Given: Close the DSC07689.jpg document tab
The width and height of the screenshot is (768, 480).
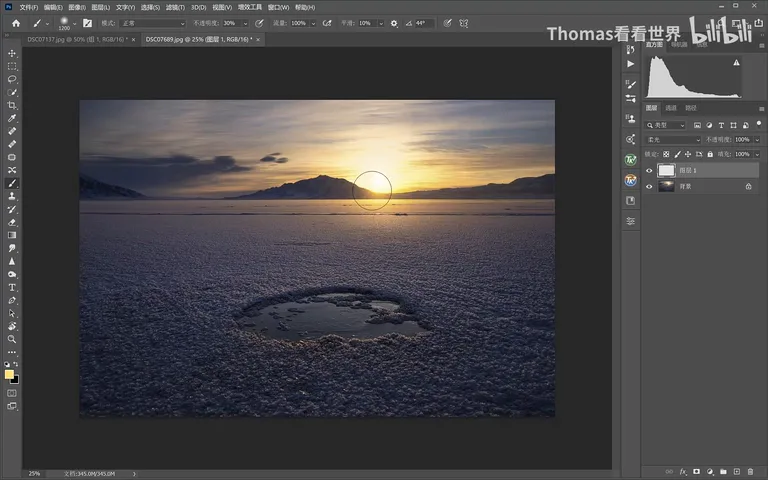Looking at the screenshot, I should point(258,39).
